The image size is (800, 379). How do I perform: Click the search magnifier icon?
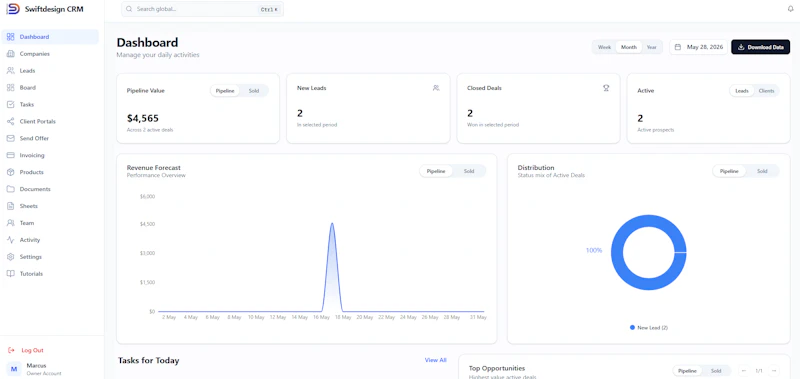(129, 9)
